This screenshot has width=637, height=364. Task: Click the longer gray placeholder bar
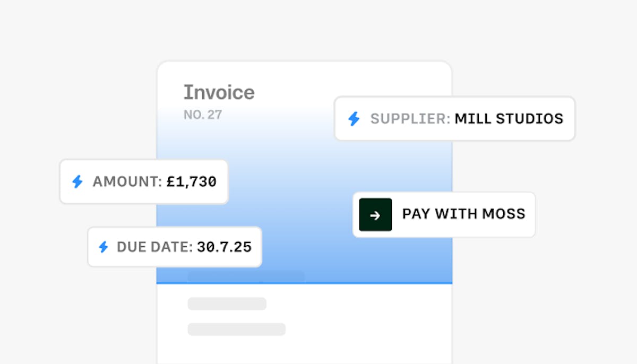[236, 330]
